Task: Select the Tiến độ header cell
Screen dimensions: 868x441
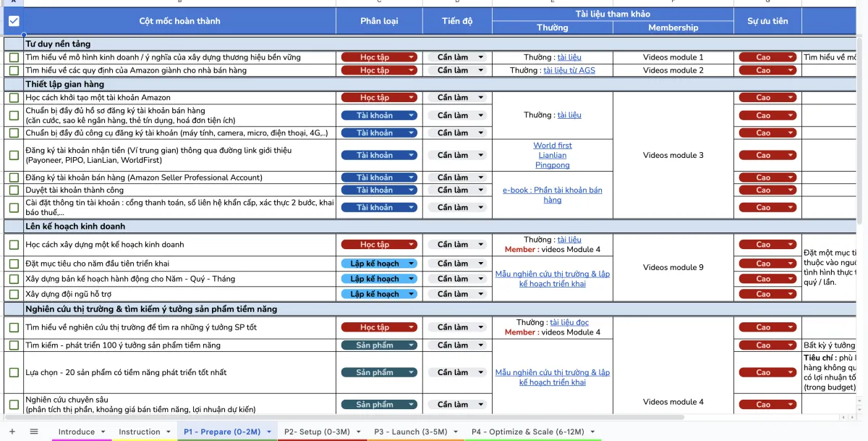Action: tap(457, 21)
